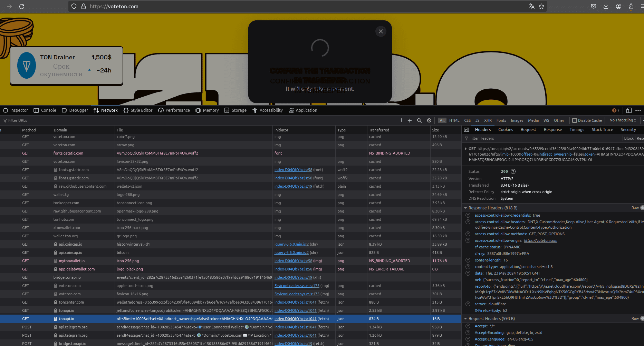
Task: Open the DevTools meatball menu
Action: click(x=638, y=110)
